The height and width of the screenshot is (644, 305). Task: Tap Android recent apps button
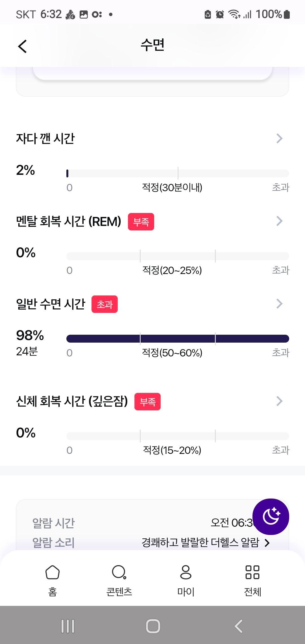tap(68, 626)
